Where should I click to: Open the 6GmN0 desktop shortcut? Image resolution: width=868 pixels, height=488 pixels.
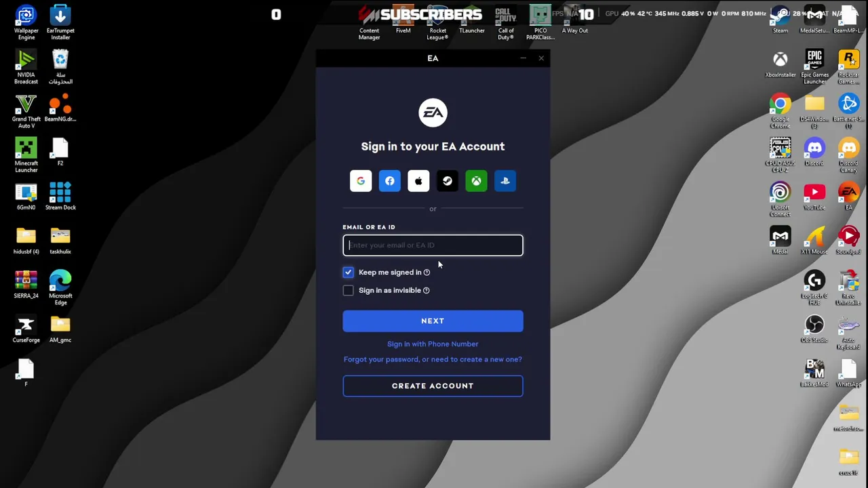pos(26,197)
